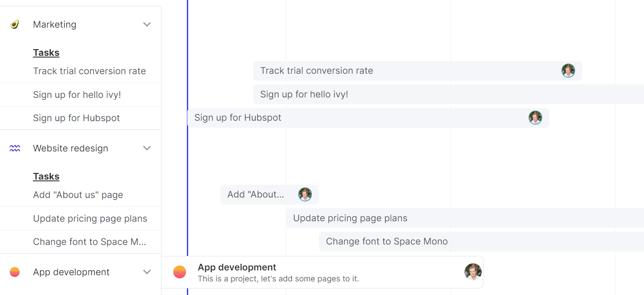Click the sunset icon on App development card
Screen dimensions: 644x295
pyautogui.click(x=180, y=272)
